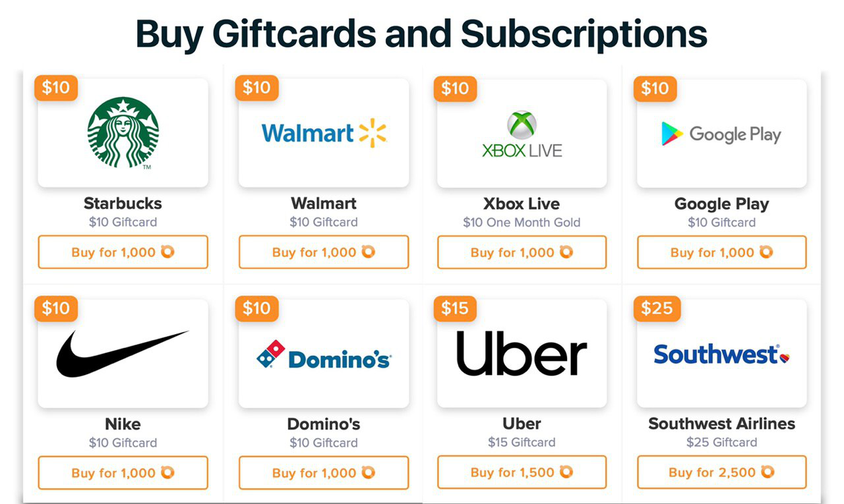This screenshot has height=504, width=844.
Task: Open the Uber logo card
Action: [x=522, y=353]
